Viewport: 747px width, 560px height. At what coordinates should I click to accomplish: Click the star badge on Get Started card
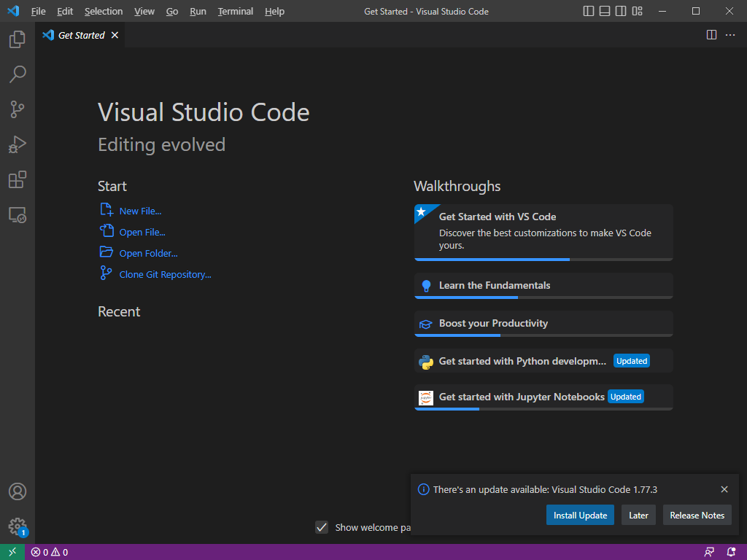coord(422,211)
